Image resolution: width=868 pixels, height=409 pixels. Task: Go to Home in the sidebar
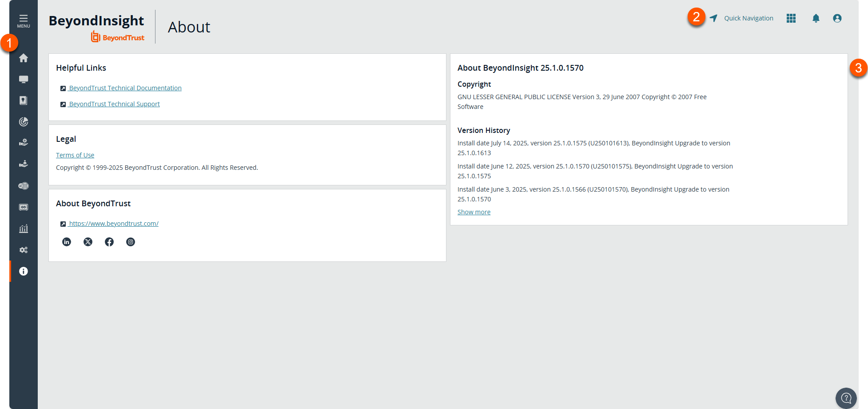(x=24, y=58)
